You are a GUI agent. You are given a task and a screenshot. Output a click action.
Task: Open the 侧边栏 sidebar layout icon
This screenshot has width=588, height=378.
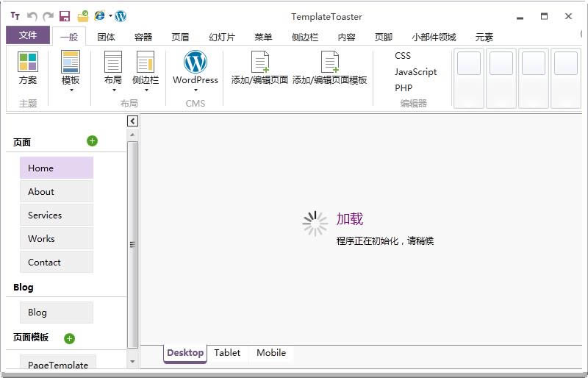[x=146, y=62]
